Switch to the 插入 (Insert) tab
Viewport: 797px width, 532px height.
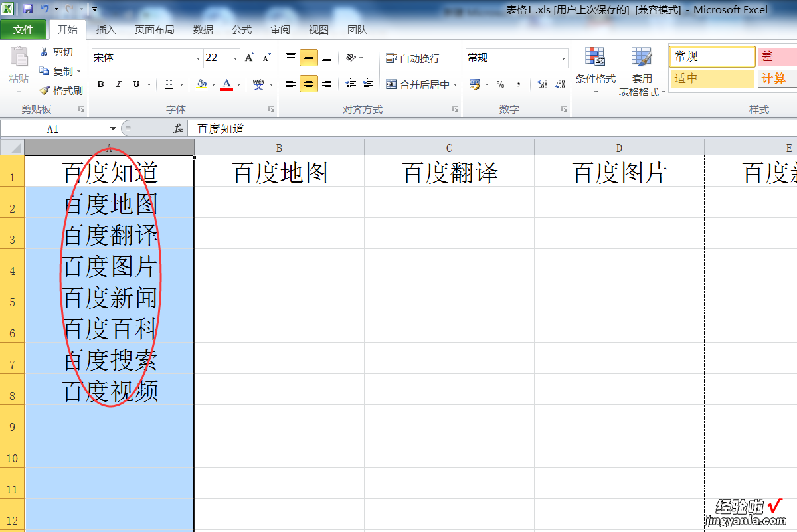coord(106,30)
